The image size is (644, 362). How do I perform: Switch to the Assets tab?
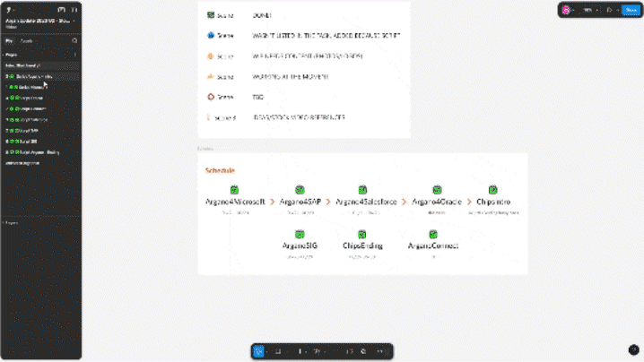point(27,41)
